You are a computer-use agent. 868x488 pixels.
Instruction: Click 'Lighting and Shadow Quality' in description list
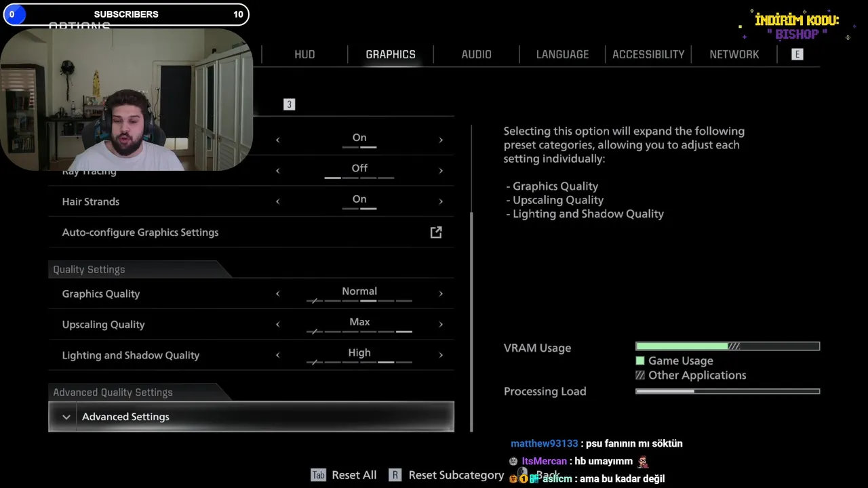pos(588,213)
